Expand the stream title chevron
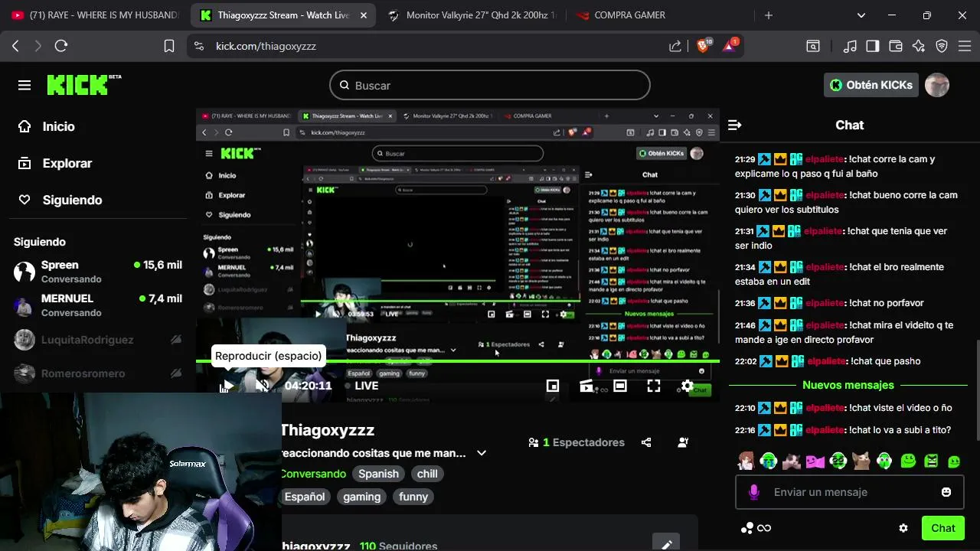Viewport: 980px width, 551px height. pyautogui.click(x=482, y=453)
